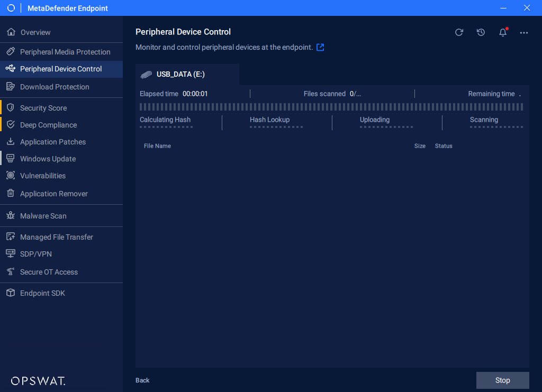Click the overall scan progress bar
Screen dimensions: 542x392
(331, 107)
